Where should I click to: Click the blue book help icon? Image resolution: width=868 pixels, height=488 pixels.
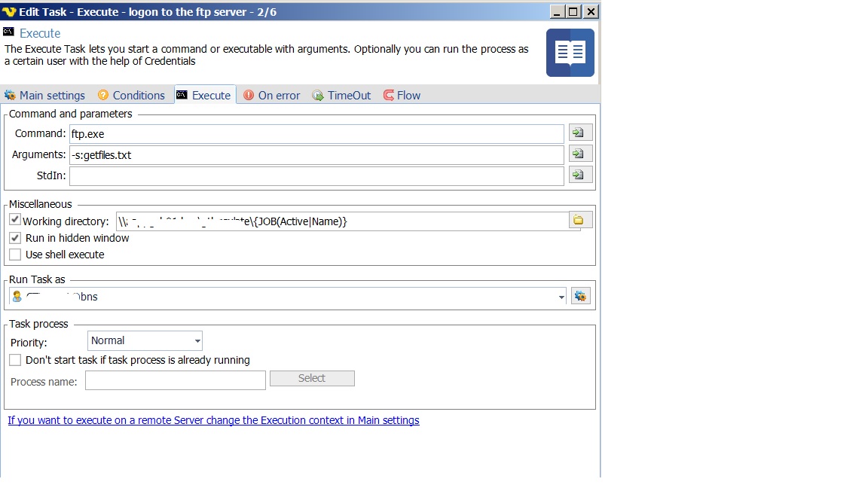[x=570, y=53]
